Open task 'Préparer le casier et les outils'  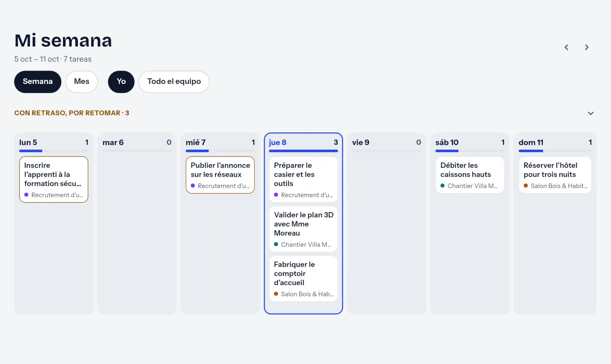pyautogui.click(x=304, y=179)
